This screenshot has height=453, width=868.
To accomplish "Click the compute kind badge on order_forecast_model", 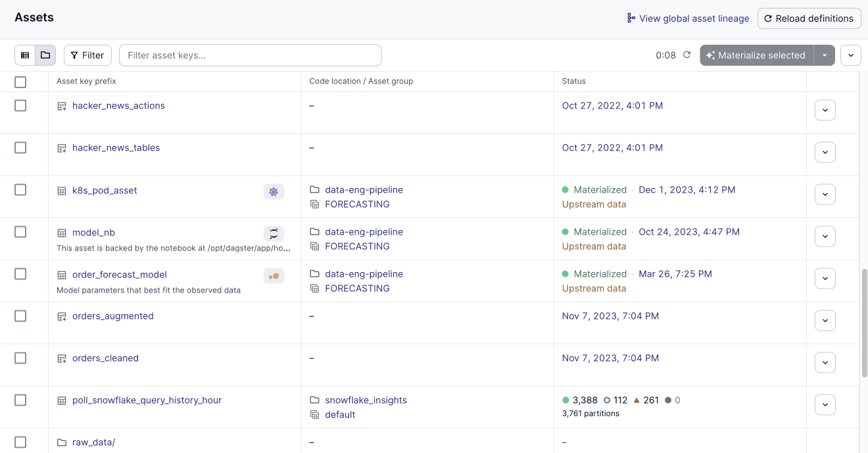I will click(x=274, y=275).
